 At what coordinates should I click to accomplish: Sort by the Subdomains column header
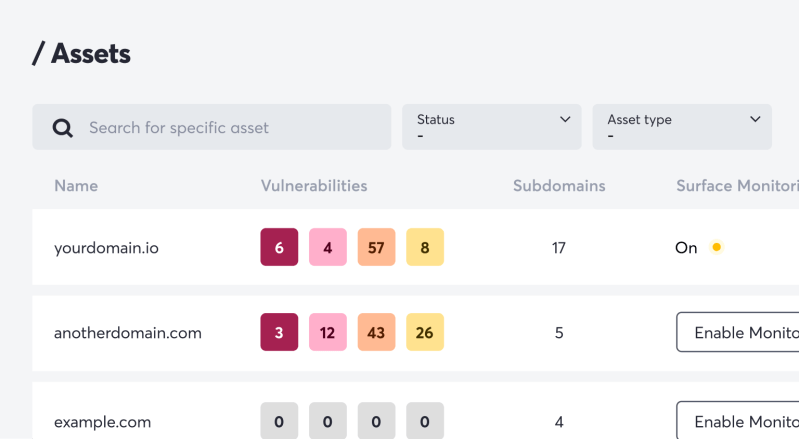pyautogui.click(x=559, y=186)
